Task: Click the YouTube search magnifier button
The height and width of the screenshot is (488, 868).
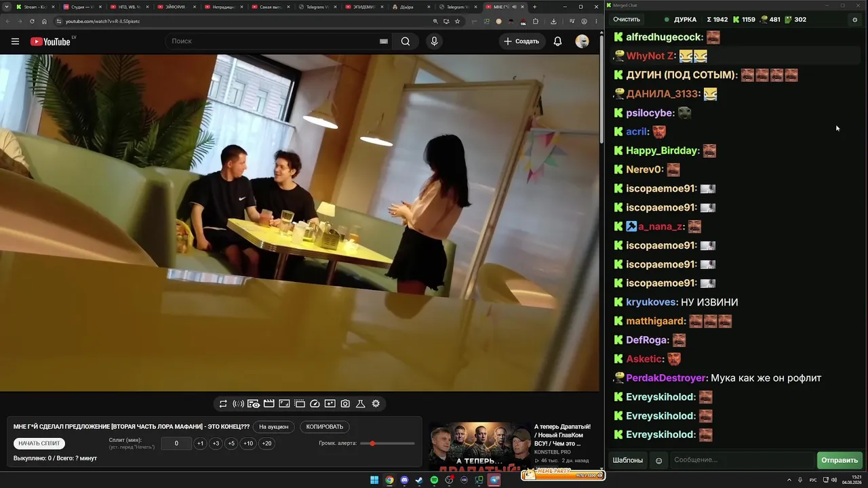Action: click(406, 41)
